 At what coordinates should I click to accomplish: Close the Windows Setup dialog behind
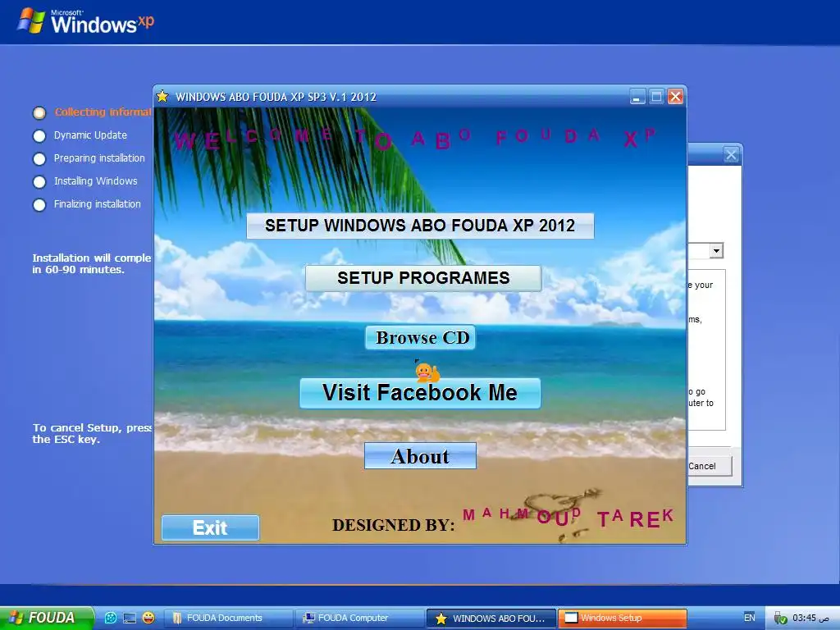pos(731,155)
